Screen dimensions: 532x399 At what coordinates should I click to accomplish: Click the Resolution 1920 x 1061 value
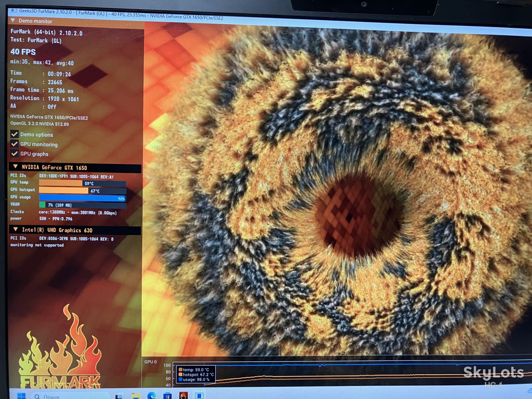[x=63, y=99]
